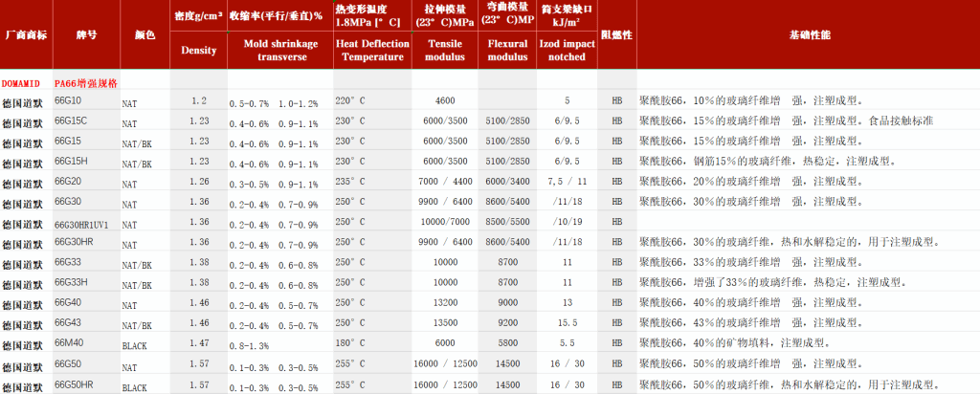Image resolution: width=980 pixels, height=394 pixels.
Task: Click the Density header cell
Action: pyautogui.click(x=199, y=51)
